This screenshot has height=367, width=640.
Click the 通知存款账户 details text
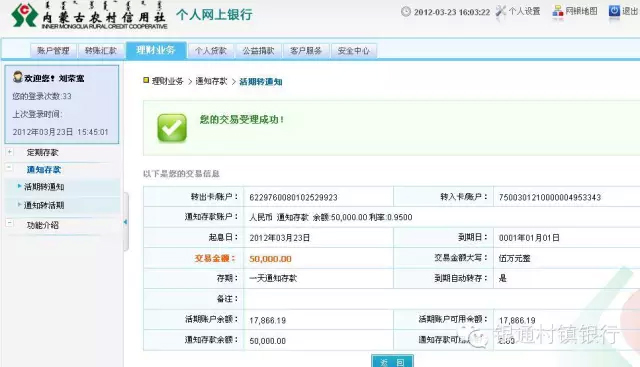click(x=331, y=217)
